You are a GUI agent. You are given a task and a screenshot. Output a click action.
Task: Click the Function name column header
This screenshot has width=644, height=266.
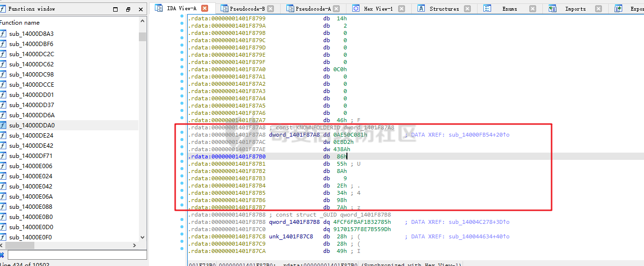pyautogui.click(x=20, y=23)
